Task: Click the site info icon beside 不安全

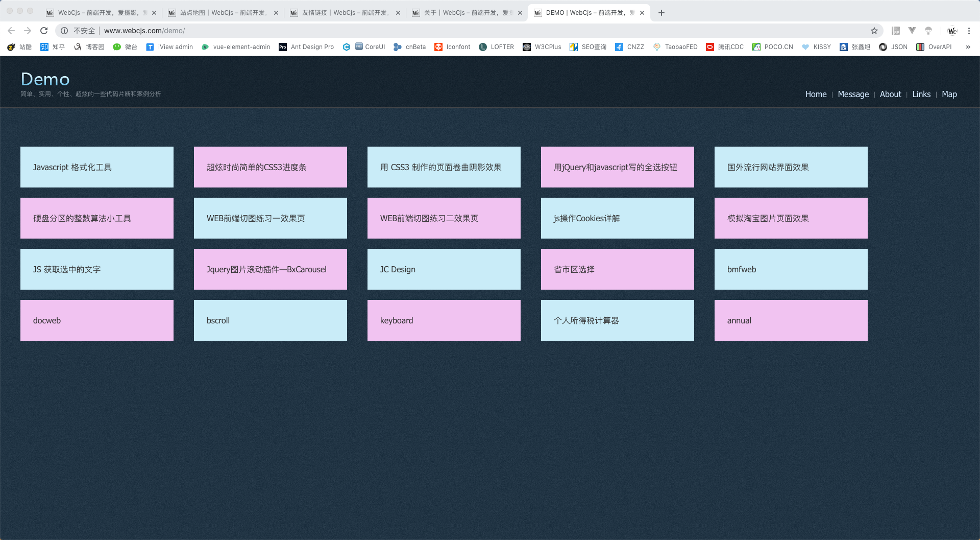Action: [x=64, y=31]
